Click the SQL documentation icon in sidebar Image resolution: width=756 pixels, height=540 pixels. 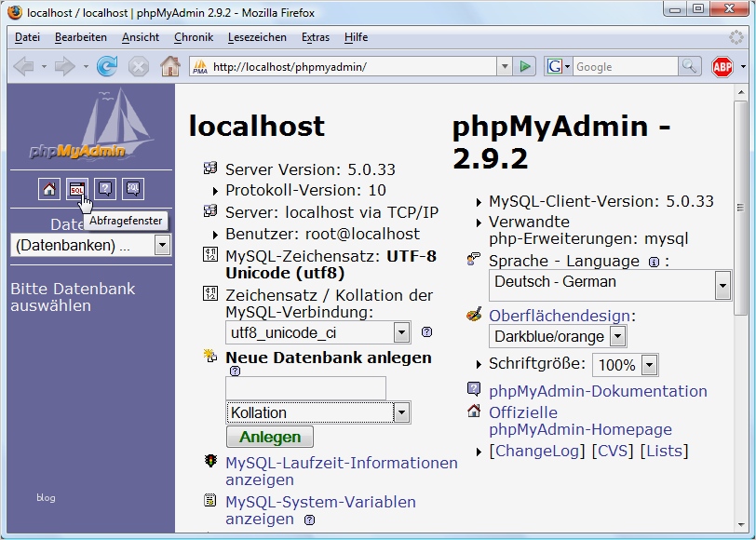tap(133, 189)
